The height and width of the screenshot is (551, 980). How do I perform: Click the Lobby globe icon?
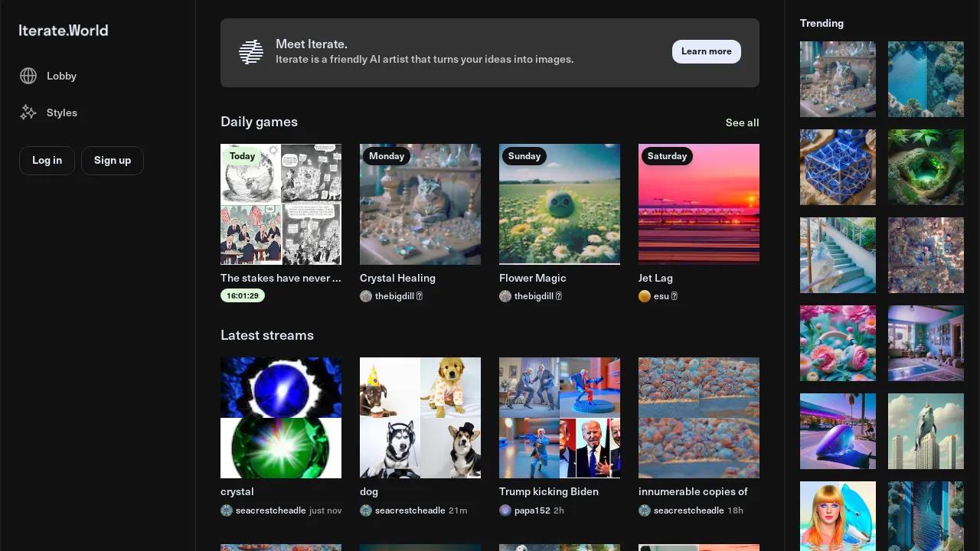point(28,76)
